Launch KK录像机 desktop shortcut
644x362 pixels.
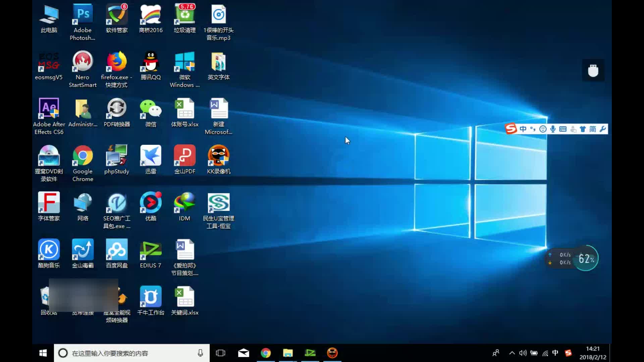pos(218,160)
